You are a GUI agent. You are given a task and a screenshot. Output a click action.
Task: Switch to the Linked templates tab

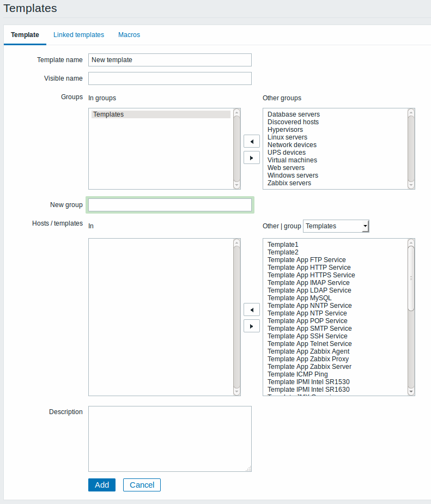click(79, 35)
